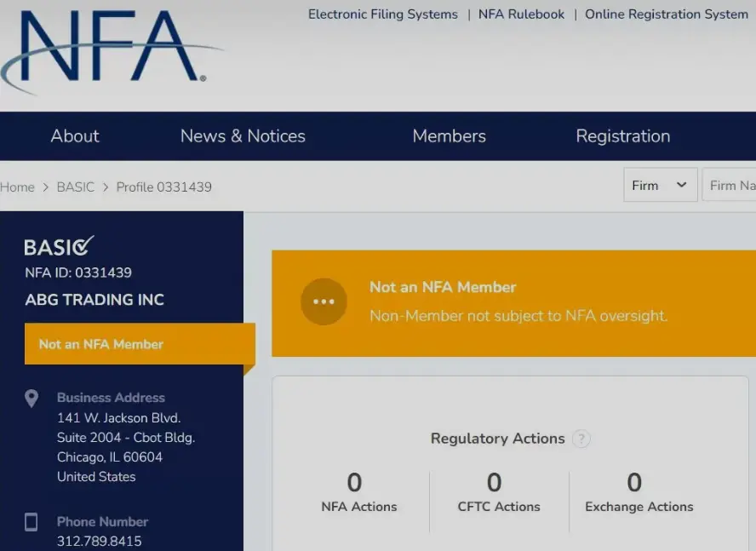Click the breadcrumb chevron after Home
Viewport: 756px width, 551px height.
[46, 187]
